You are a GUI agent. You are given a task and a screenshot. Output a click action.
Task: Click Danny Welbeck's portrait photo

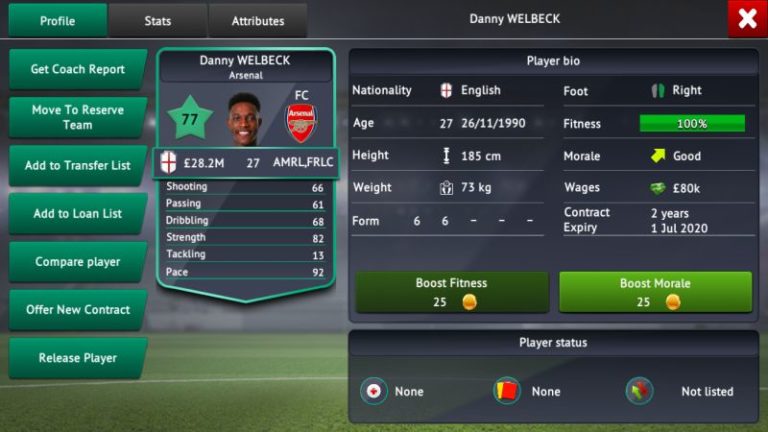(x=245, y=120)
